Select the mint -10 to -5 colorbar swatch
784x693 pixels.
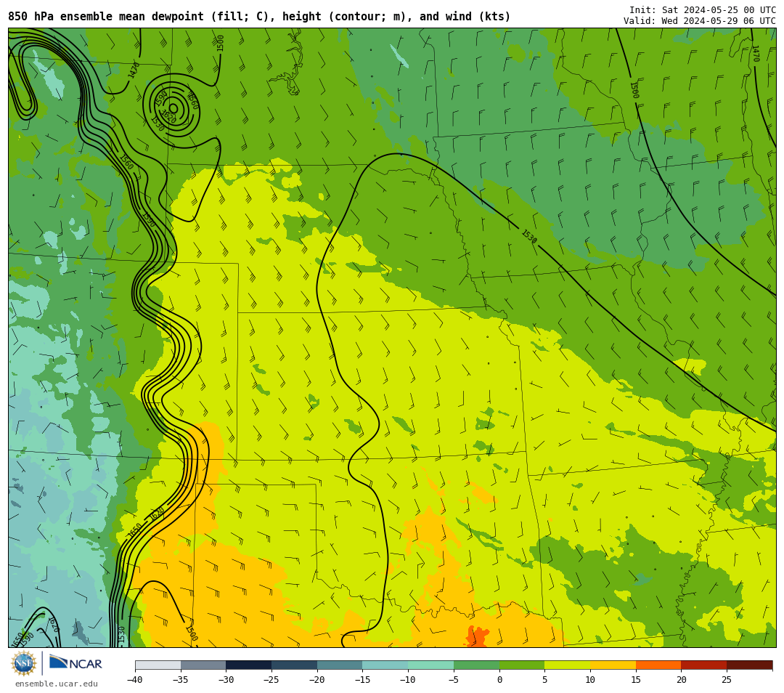point(431,665)
